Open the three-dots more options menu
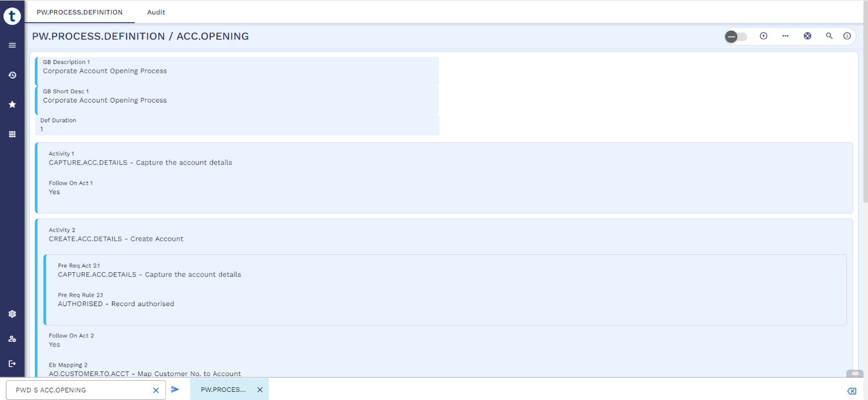This screenshot has width=868, height=400. click(786, 36)
